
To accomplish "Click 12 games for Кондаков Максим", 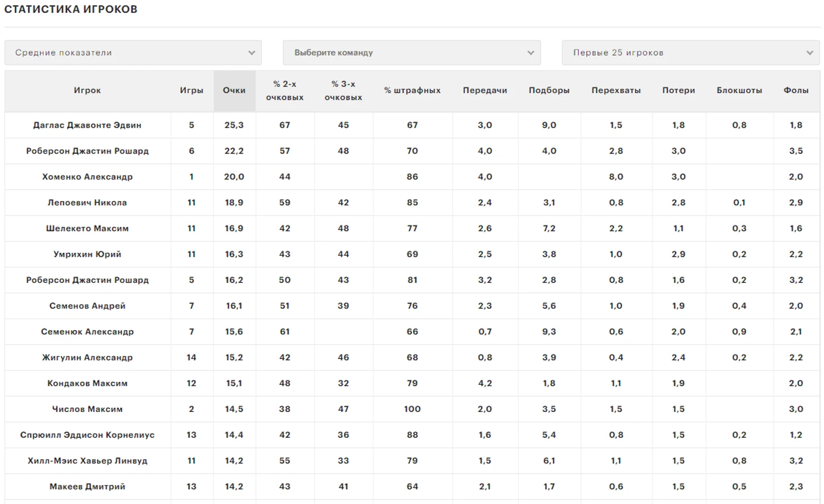I will click(192, 383).
